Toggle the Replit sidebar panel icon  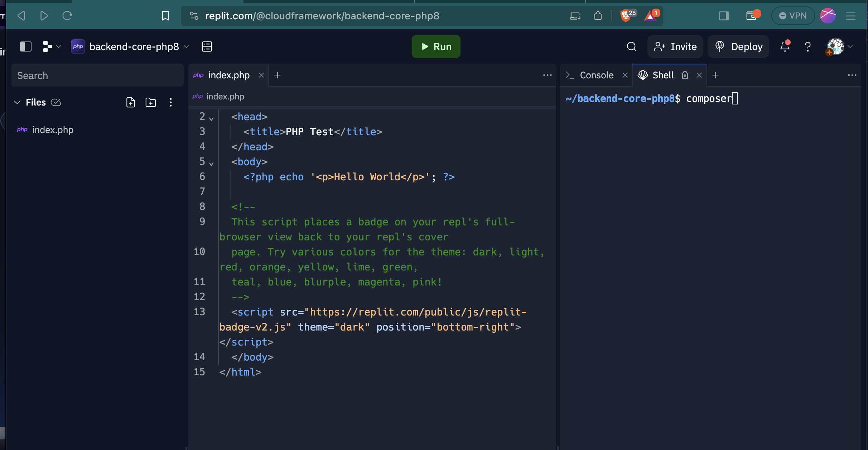pos(25,47)
